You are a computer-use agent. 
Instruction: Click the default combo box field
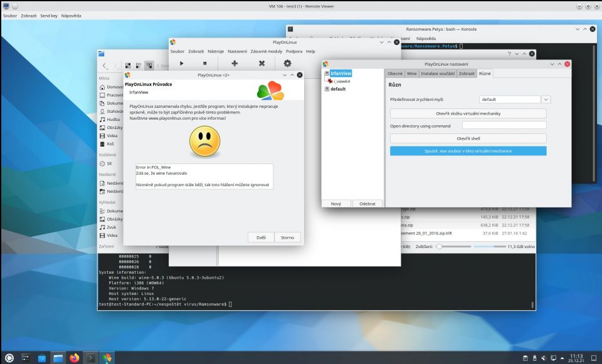[509, 100]
